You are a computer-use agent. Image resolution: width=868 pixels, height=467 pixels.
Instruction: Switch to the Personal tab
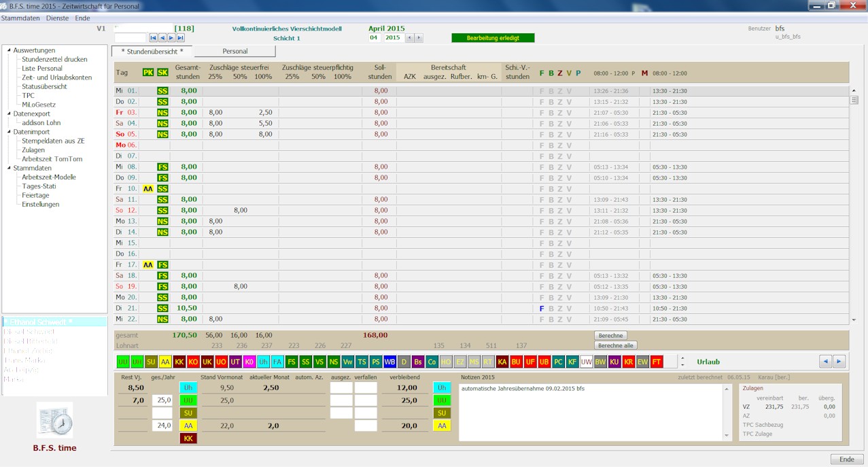coord(235,51)
